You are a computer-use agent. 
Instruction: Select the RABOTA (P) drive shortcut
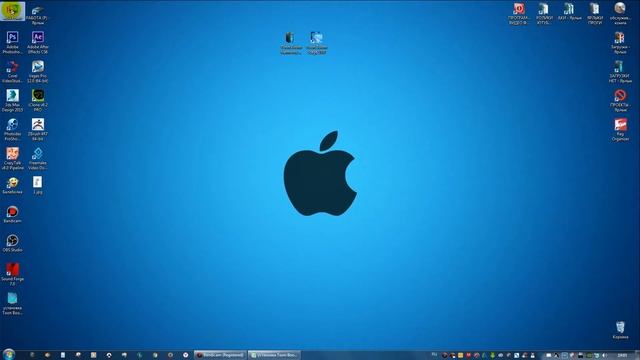tap(38, 15)
